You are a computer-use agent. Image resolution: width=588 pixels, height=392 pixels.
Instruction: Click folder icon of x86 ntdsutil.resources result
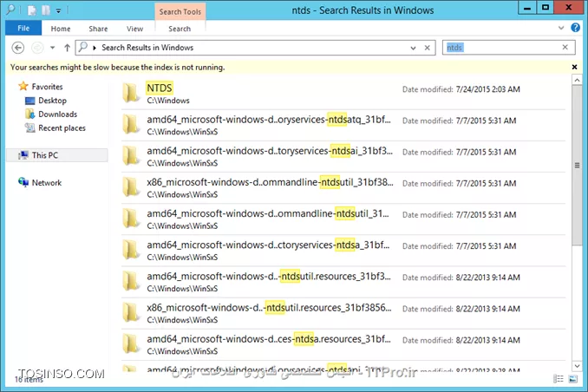130,312
